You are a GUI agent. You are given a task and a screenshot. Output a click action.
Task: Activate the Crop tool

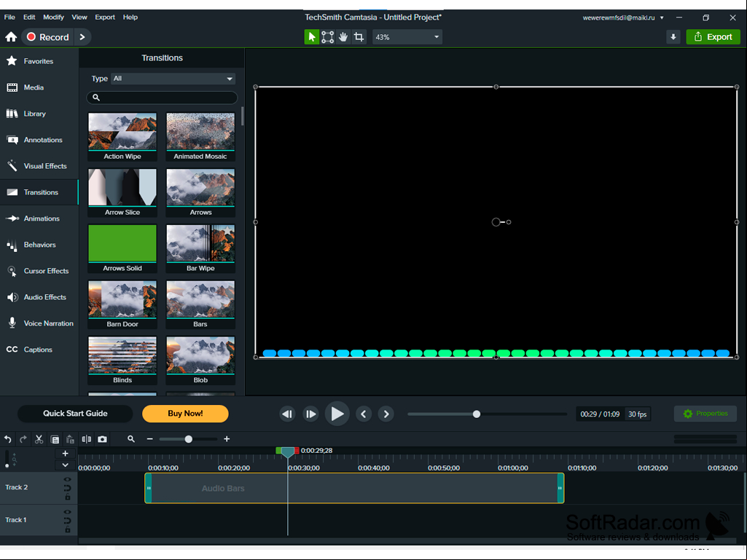click(x=359, y=37)
